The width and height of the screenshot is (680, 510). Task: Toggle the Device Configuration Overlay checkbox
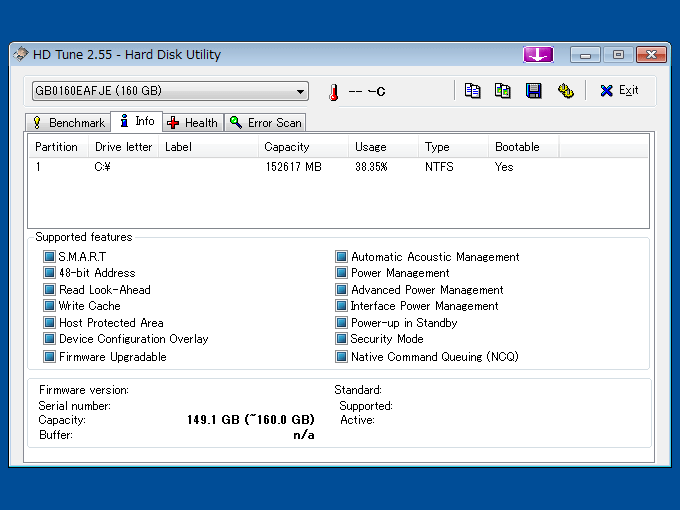pos(49,339)
